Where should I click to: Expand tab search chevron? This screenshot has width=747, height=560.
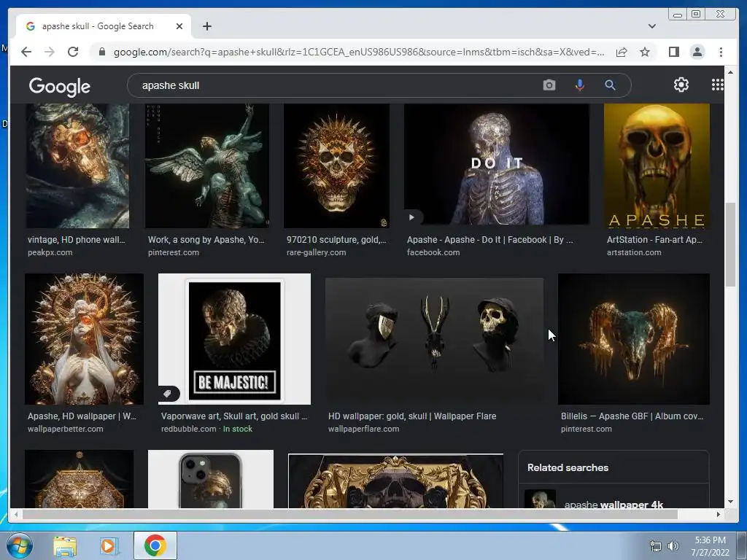coord(651,26)
